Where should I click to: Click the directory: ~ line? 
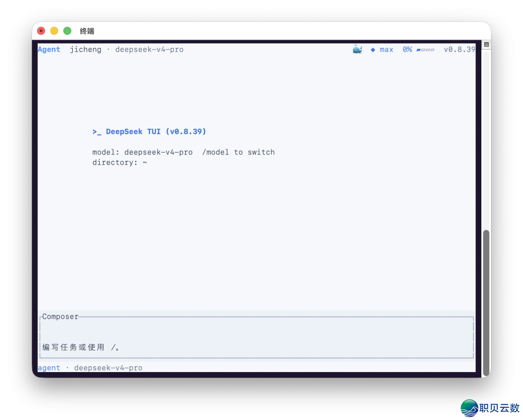(x=120, y=162)
